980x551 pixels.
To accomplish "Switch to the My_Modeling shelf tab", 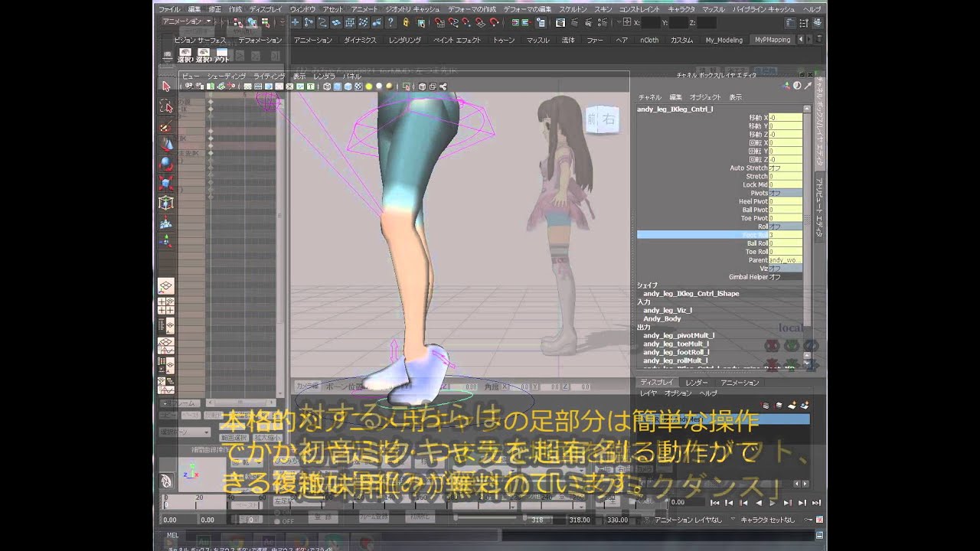I will (x=724, y=40).
